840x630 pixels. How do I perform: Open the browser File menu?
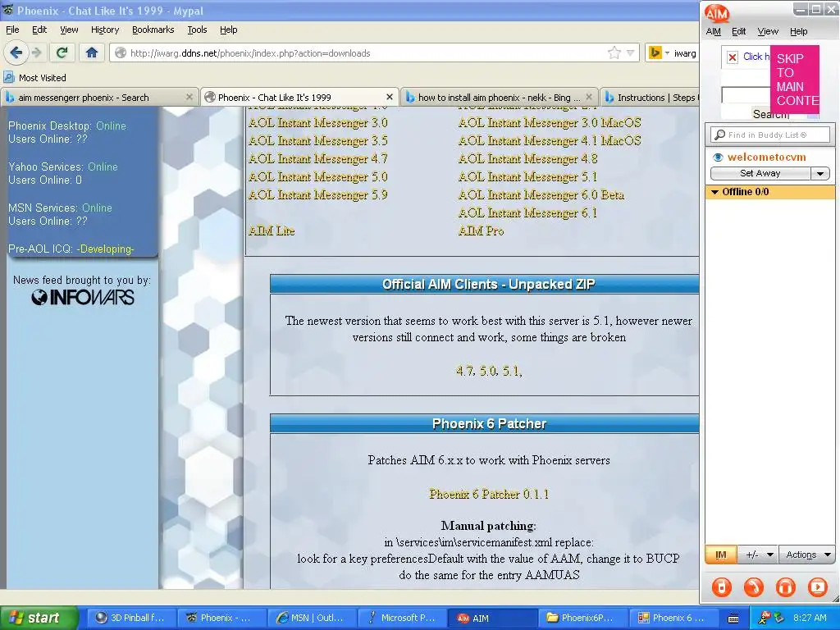(12, 30)
